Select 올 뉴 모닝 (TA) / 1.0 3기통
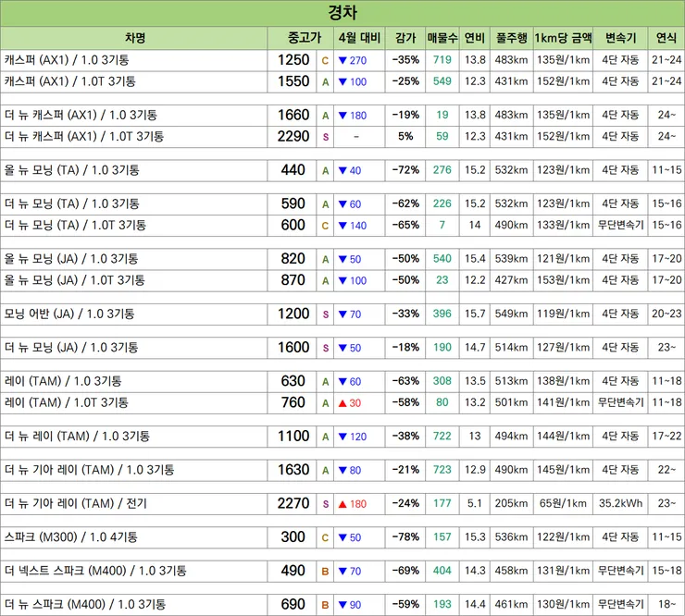Screen dimensions: 685x616 pos(71,170)
